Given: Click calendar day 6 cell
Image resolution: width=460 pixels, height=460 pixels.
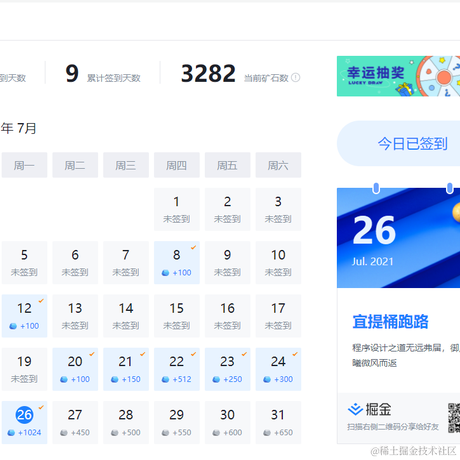Looking at the screenshot, I should pyautogui.click(x=75, y=263).
